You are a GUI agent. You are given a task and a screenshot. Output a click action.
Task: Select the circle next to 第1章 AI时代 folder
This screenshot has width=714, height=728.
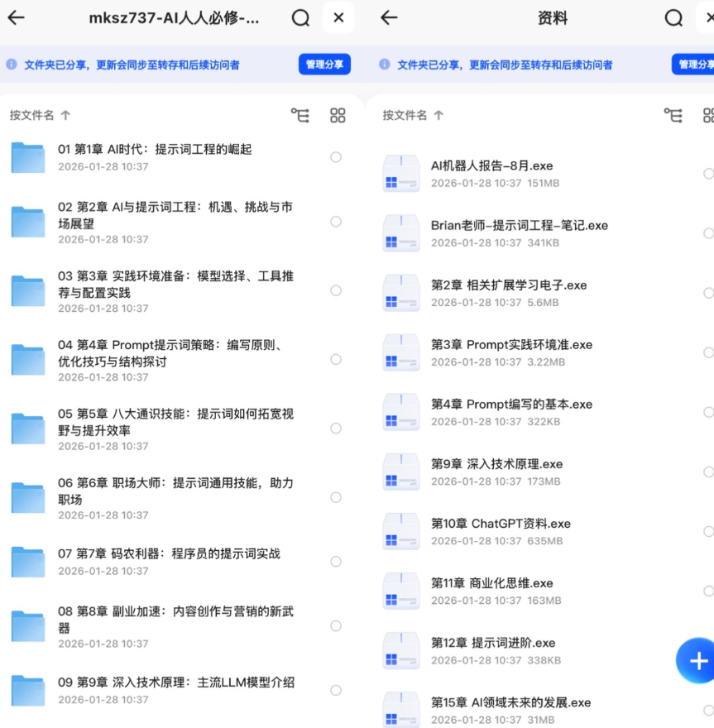click(335, 159)
